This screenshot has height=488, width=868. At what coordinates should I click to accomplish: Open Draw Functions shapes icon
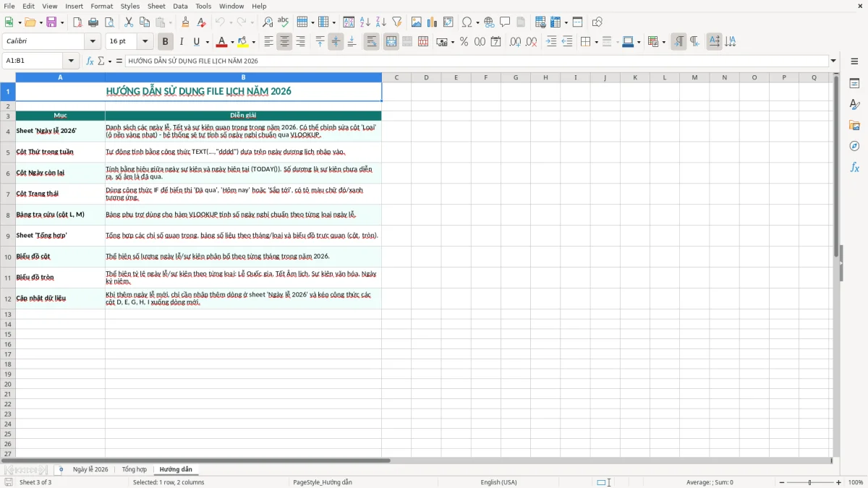[x=597, y=22]
